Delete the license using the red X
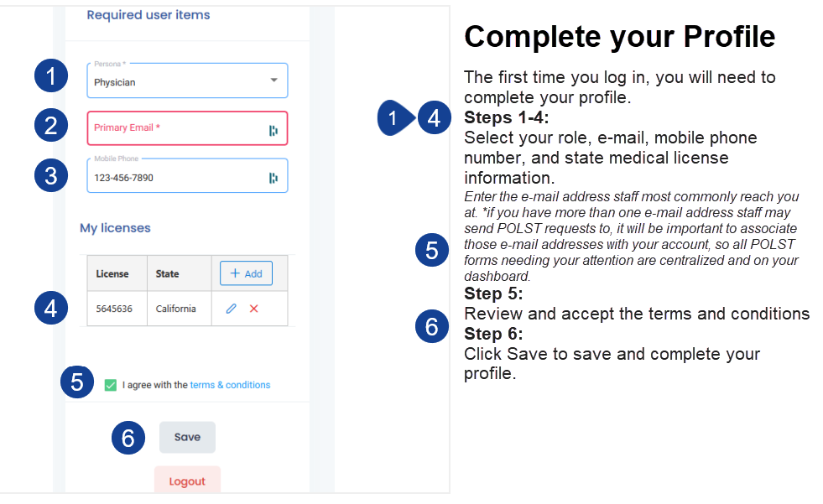The width and height of the screenshot is (823, 504). click(x=254, y=309)
